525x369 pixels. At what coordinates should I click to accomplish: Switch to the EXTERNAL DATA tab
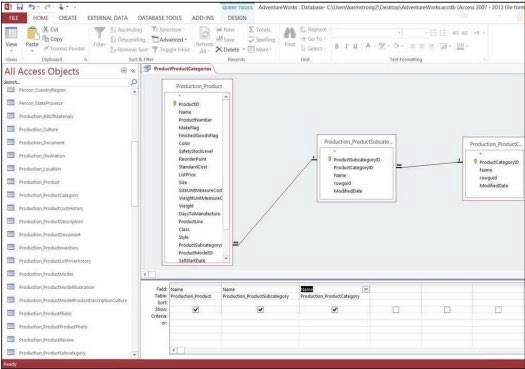tap(107, 18)
